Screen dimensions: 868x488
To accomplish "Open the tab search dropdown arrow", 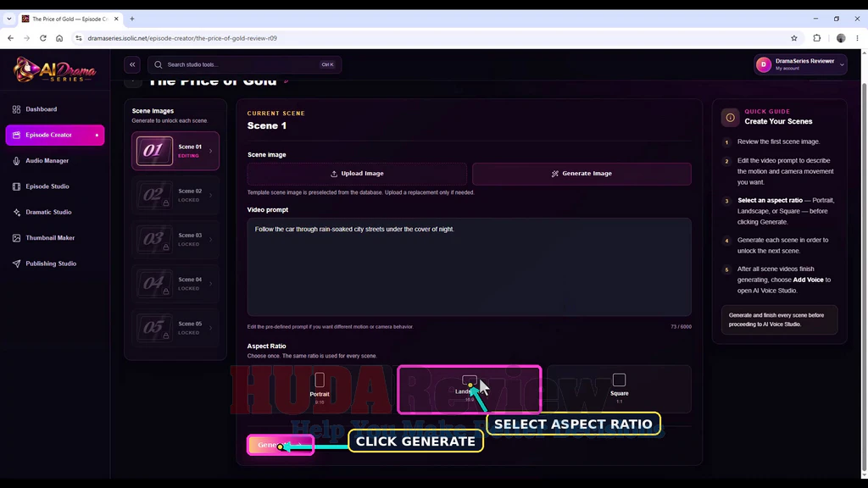I will pos(9,19).
